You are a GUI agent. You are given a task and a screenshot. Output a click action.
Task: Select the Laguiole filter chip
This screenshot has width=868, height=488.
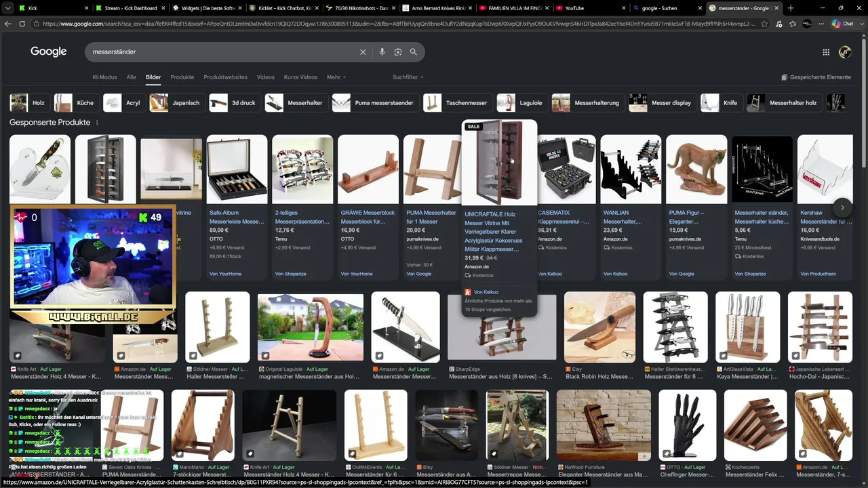click(x=521, y=103)
